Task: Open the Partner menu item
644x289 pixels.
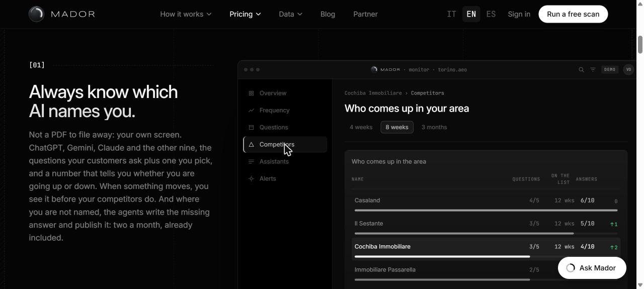Action: coord(365,14)
